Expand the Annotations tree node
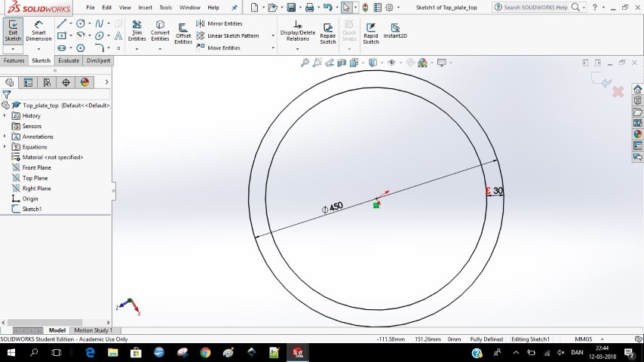This screenshot has width=644, height=362. point(5,137)
